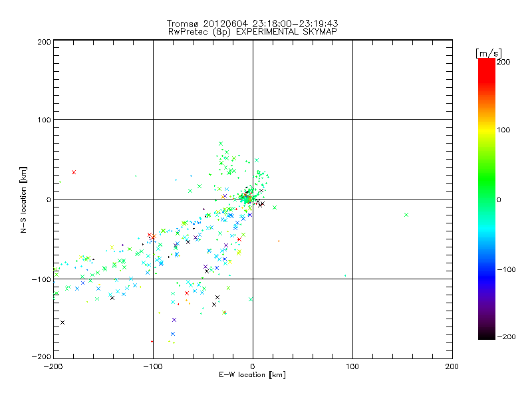Image resolution: width=532 pixels, height=399 pixels.
Task: Click the E-W location axis label
Action: click(x=253, y=375)
